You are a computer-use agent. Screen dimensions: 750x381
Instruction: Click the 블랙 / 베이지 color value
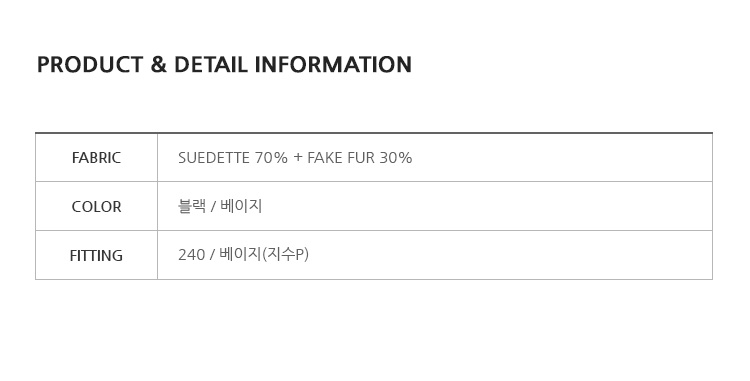pyautogui.click(x=220, y=206)
